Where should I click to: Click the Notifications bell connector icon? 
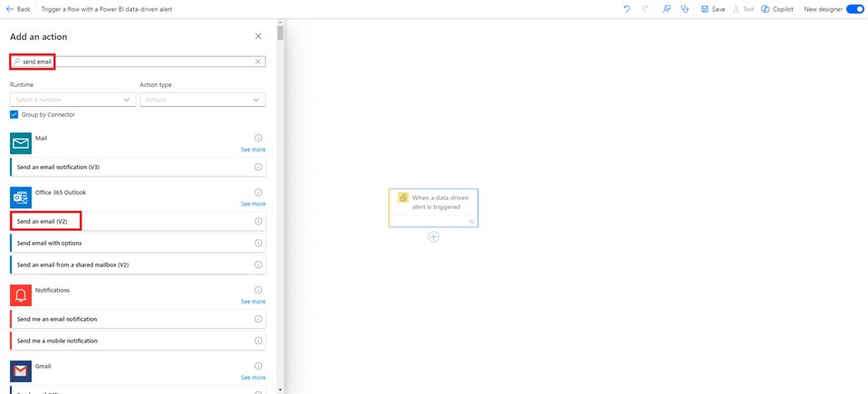tap(21, 295)
